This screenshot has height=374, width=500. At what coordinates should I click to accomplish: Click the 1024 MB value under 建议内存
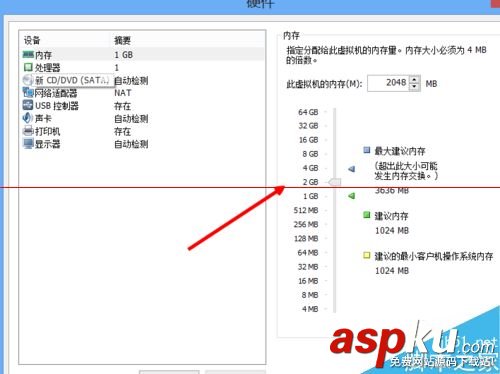(392, 230)
